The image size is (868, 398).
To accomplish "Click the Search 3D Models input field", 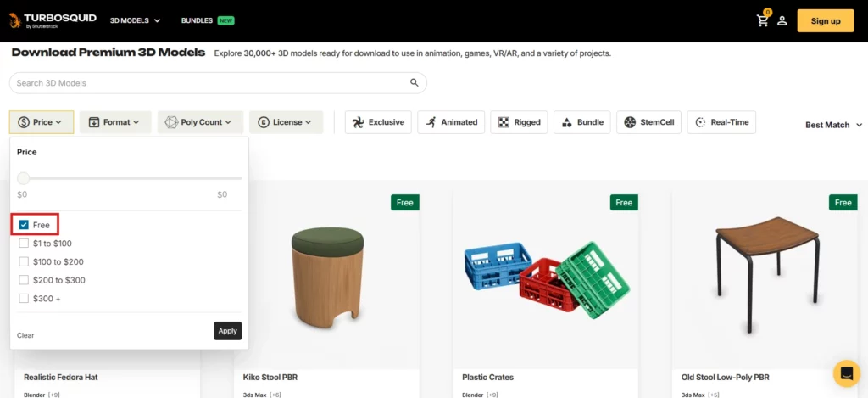I will 208,83.
